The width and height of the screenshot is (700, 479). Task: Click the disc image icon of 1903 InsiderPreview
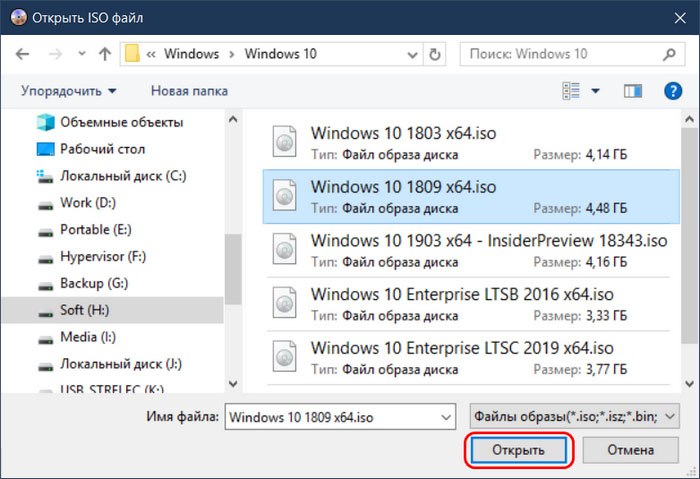point(284,249)
